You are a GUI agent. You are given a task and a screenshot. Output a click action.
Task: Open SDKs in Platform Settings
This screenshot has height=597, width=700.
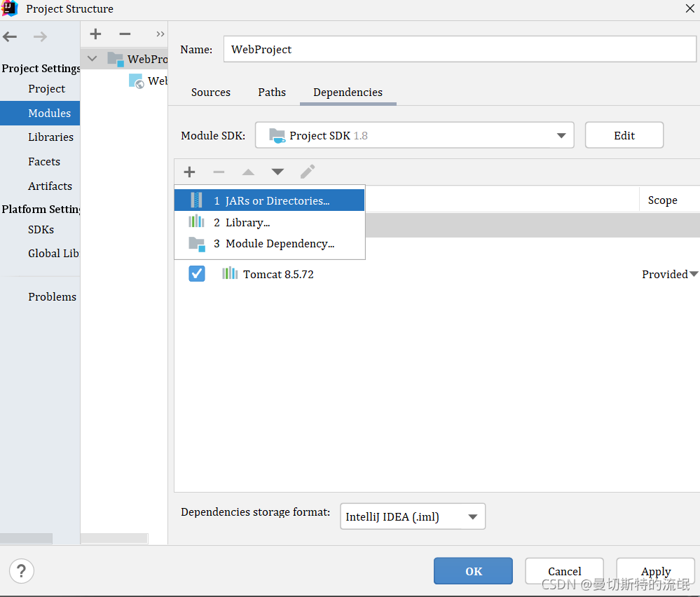click(x=40, y=230)
